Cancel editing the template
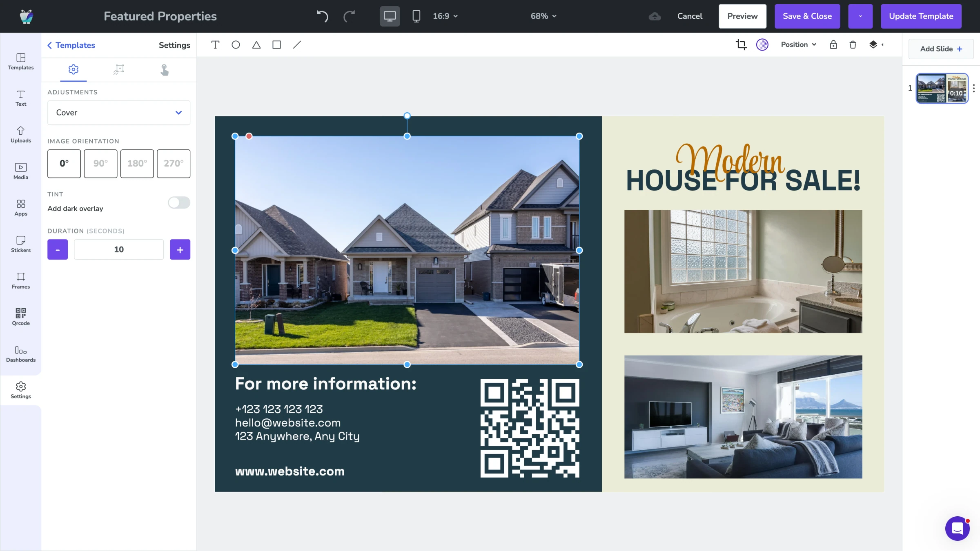Screen dimensions: 980x551 (690, 16)
